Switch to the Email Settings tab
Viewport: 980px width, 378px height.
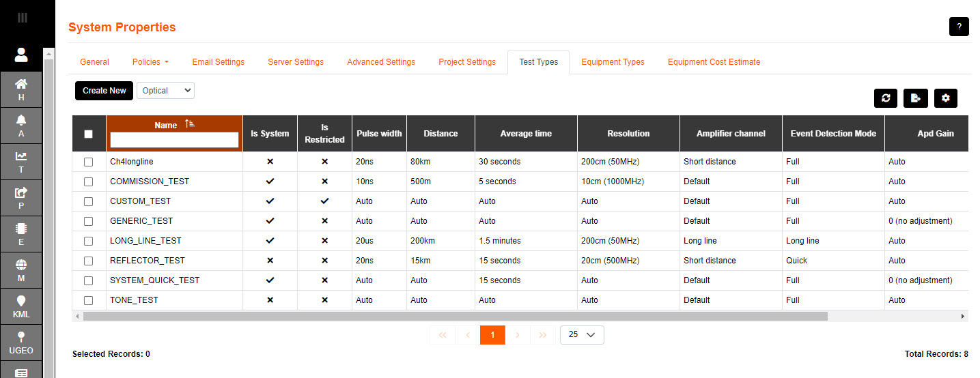(x=218, y=62)
